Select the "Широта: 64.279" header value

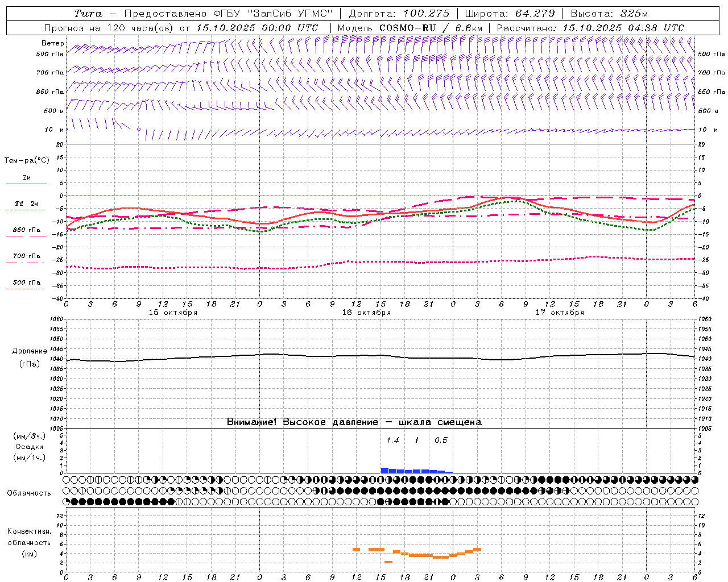[510, 14]
